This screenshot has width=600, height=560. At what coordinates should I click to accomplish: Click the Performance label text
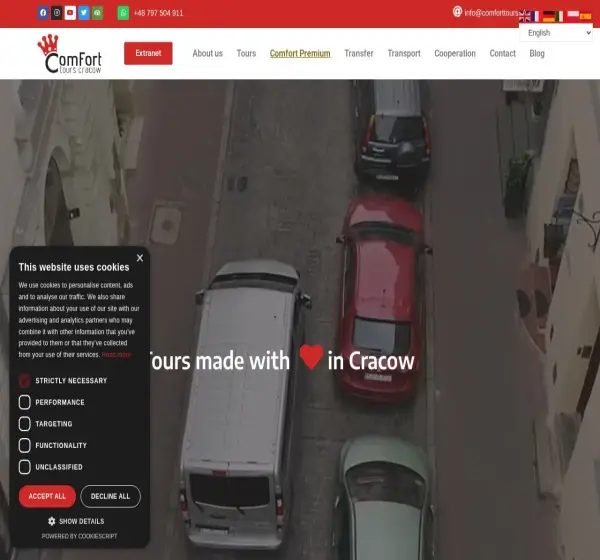click(60, 402)
